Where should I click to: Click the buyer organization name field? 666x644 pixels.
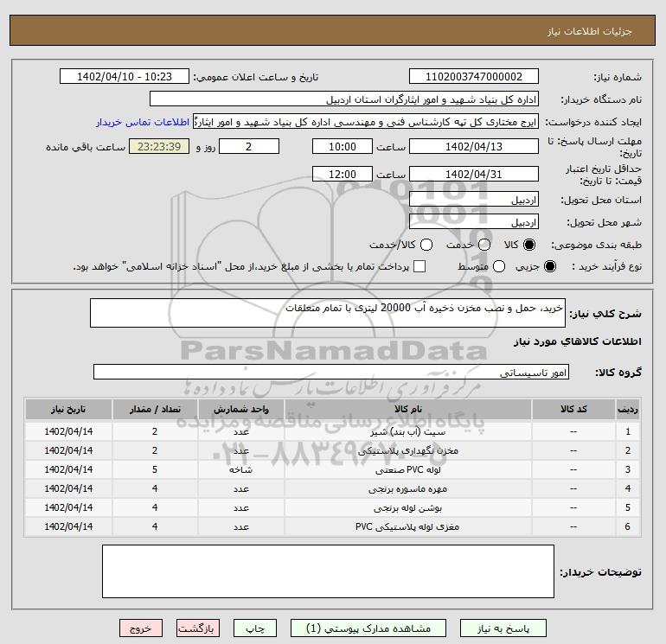pos(344,99)
